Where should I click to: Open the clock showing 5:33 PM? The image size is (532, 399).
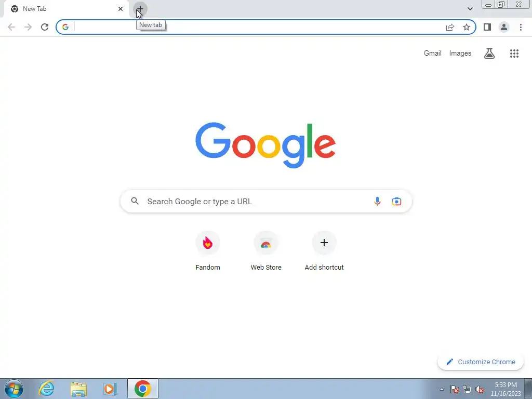506,389
